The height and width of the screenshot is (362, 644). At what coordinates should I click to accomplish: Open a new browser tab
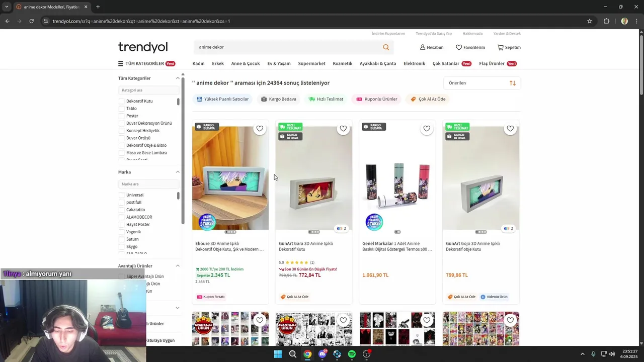pos(98,7)
